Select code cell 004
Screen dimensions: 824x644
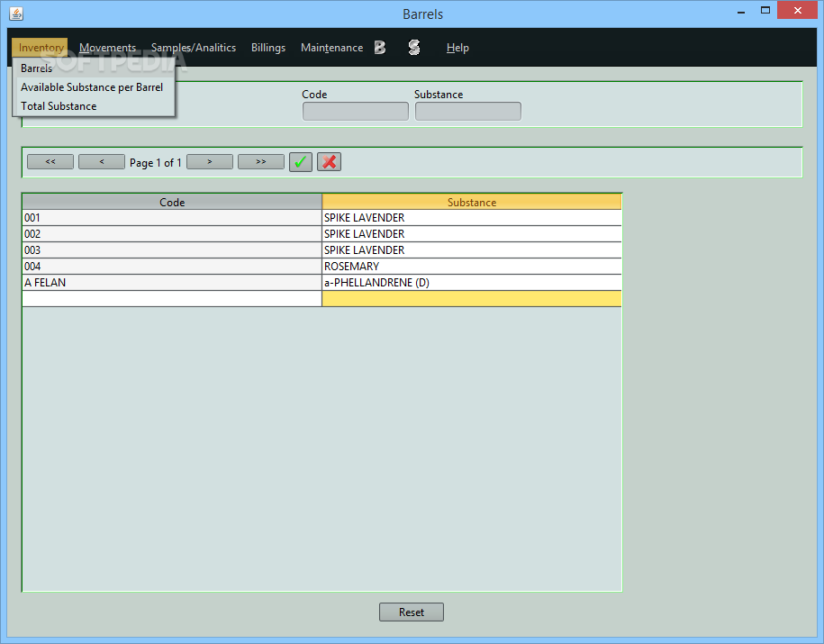click(172, 267)
